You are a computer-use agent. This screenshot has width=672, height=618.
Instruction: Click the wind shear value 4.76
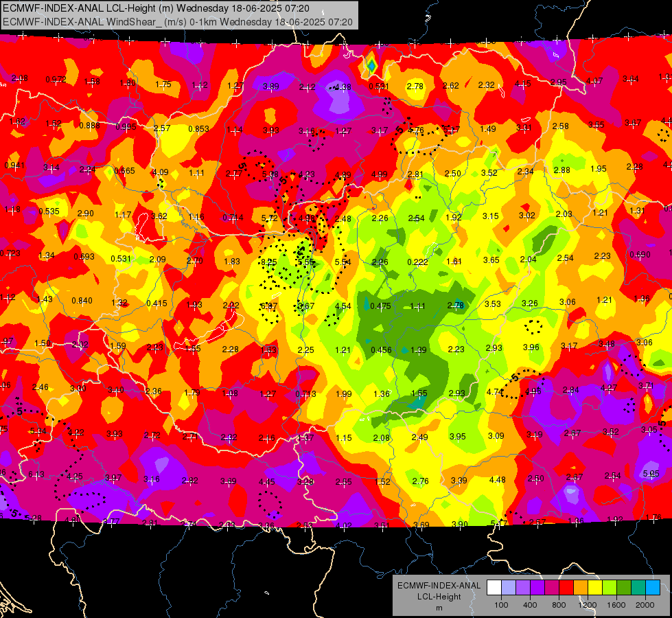pyautogui.click(x=416, y=130)
